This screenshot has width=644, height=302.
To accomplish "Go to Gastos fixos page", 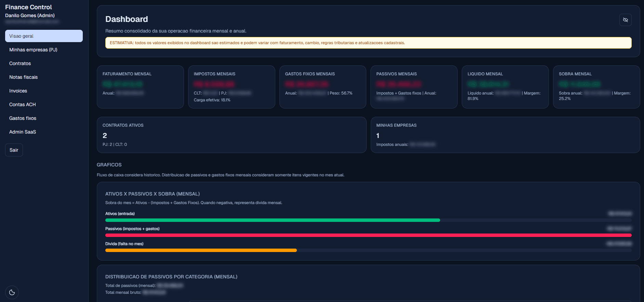I will [x=44, y=118].
